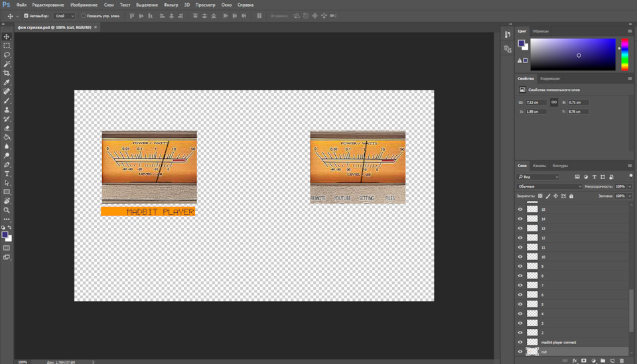Select the Crop tool
The width and height of the screenshot is (637, 364).
tap(7, 73)
